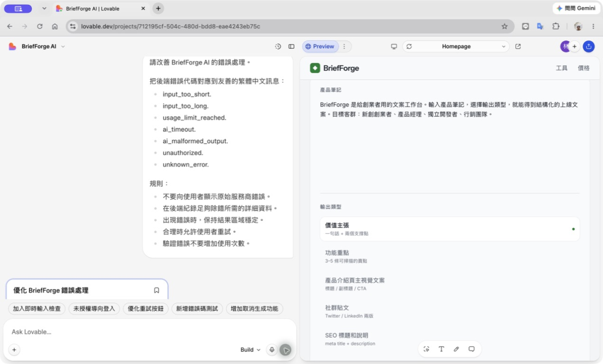Expand the BriefForge AI project dropdown

point(63,46)
